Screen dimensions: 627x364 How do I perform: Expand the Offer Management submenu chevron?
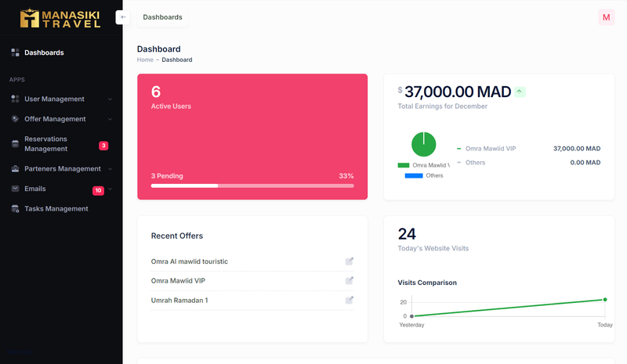click(x=110, y=119)
